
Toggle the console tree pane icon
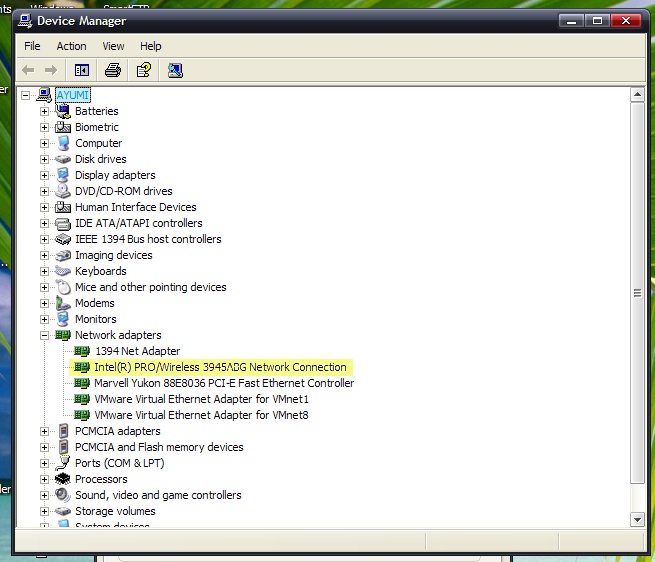click(81, 70)
